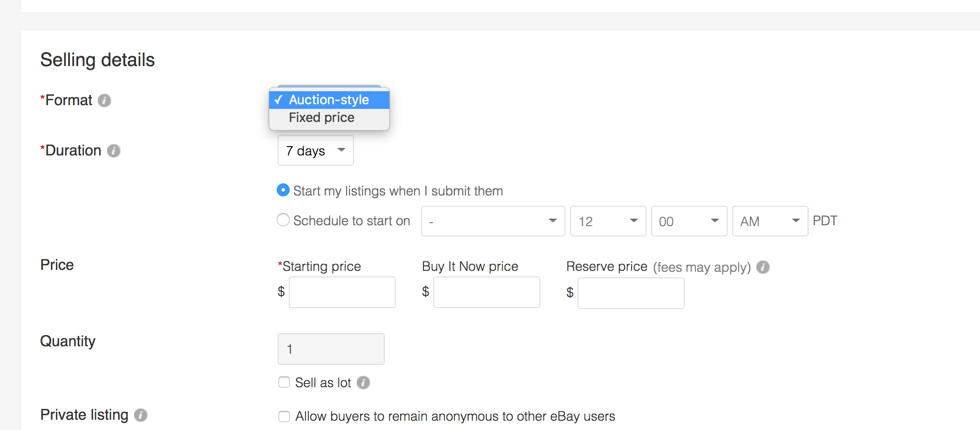Select Auction-style from the Format menu
980x430 pixels.
pos(329,99)
